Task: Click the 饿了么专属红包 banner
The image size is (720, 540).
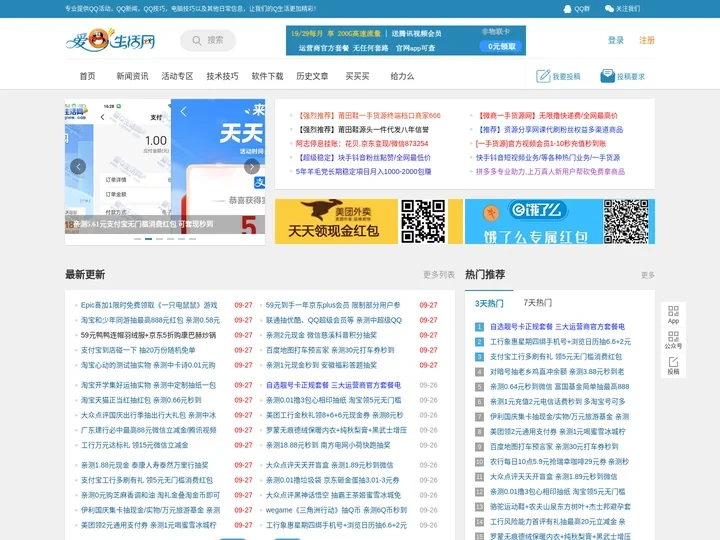Action: [x=560, y=221]
